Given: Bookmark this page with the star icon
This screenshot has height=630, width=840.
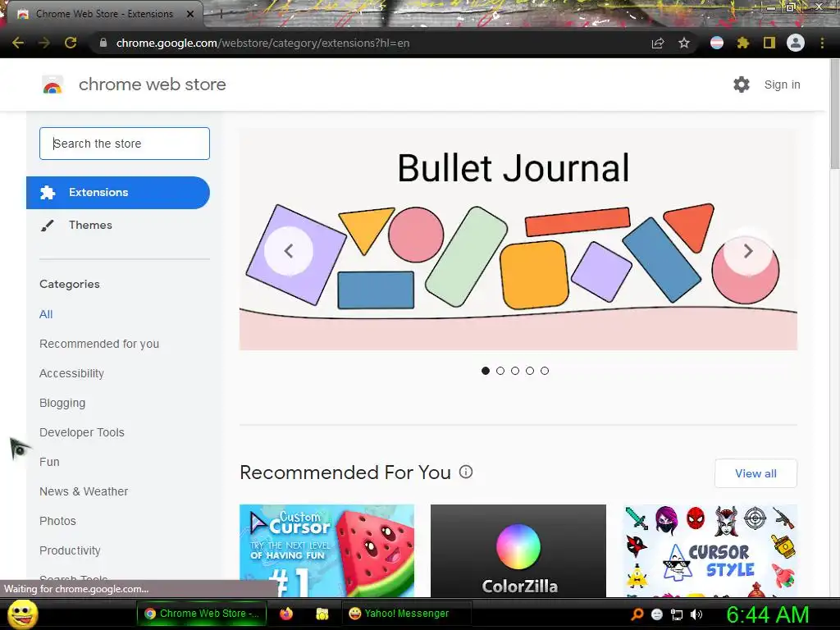Looking at the screenshot, I should coord(684,43).
